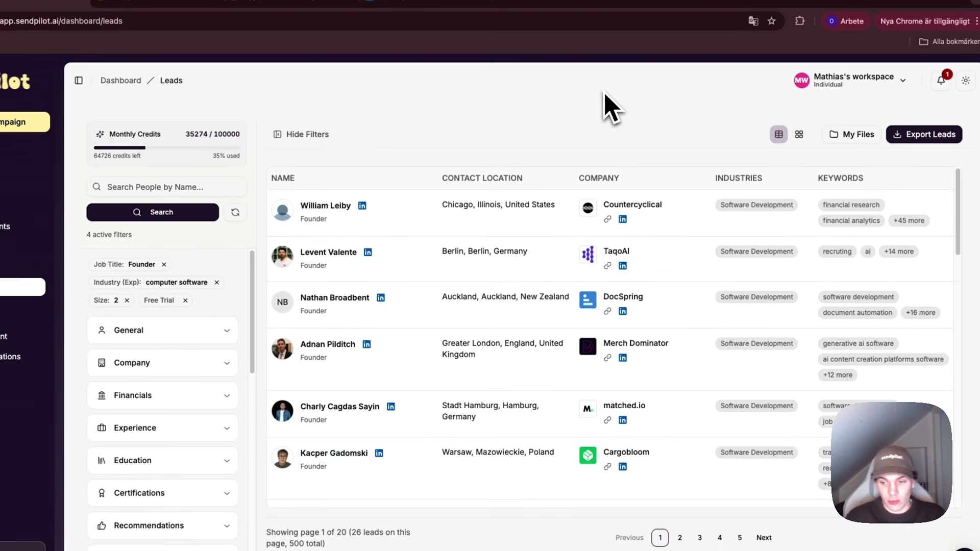The width and height of the screenshot is (980, 551).
Task: Toggle the sidebar panel icon
Action: (79, 81)
